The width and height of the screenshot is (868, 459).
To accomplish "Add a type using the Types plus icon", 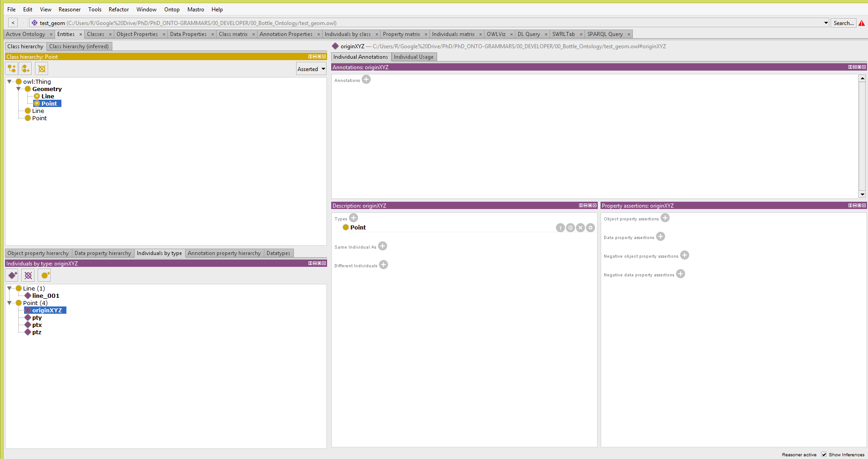I will [x=353, y=218].
